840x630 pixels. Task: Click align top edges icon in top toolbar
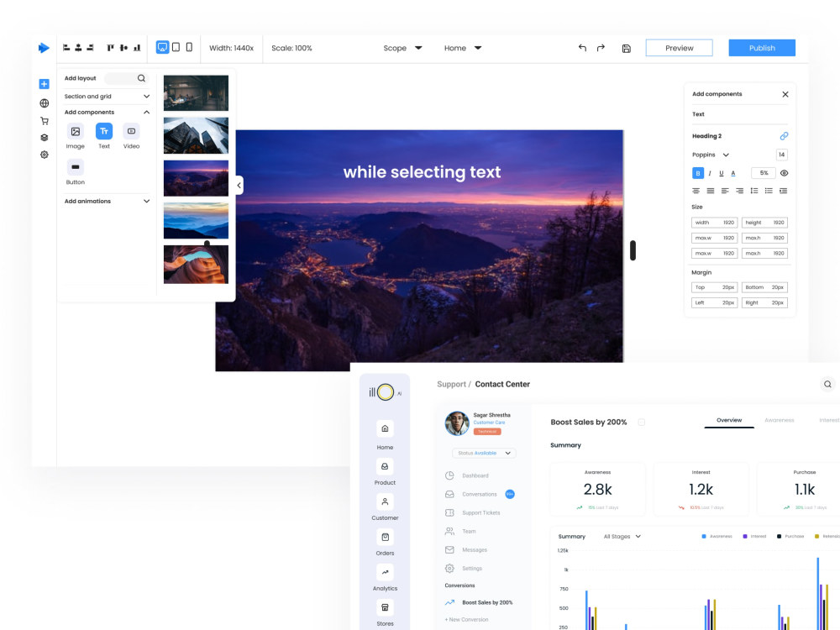(x=110, y=48)
